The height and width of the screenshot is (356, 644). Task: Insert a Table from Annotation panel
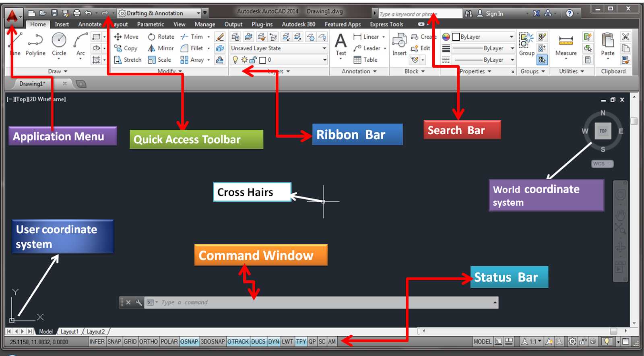[x=365, y=60]
